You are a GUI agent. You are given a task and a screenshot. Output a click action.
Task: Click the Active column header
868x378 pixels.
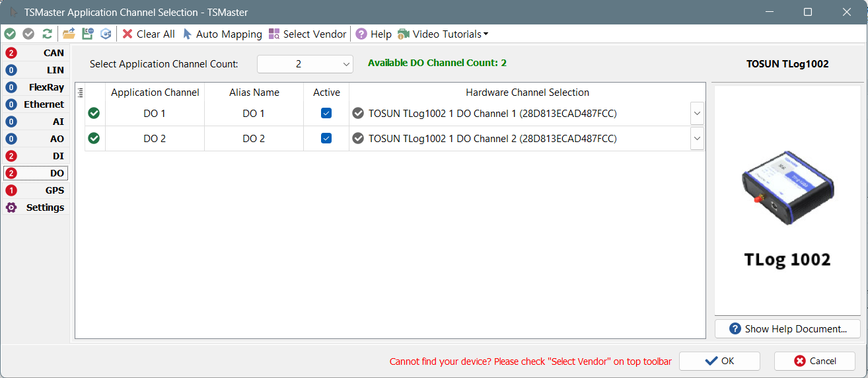[x=326, y=93]
